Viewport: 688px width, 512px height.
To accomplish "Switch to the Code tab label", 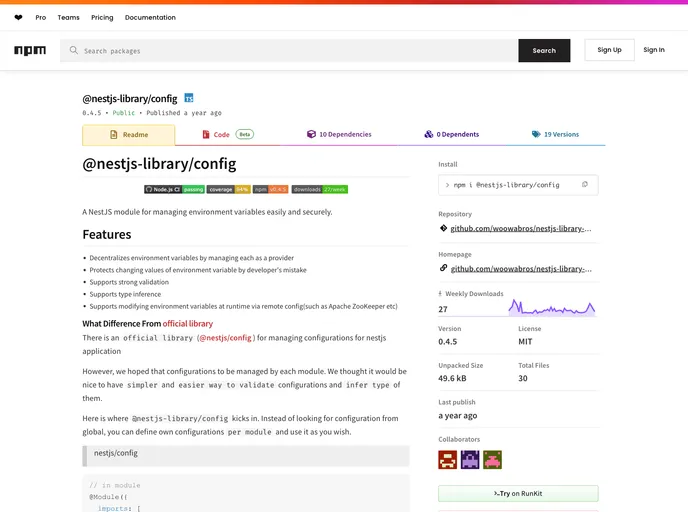I will 222,135.
